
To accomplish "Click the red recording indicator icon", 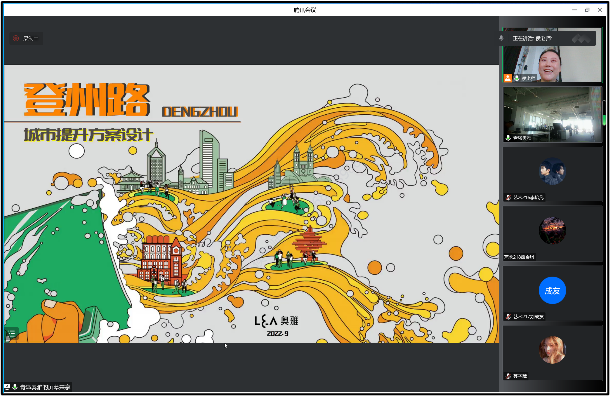I will (16, 38).
